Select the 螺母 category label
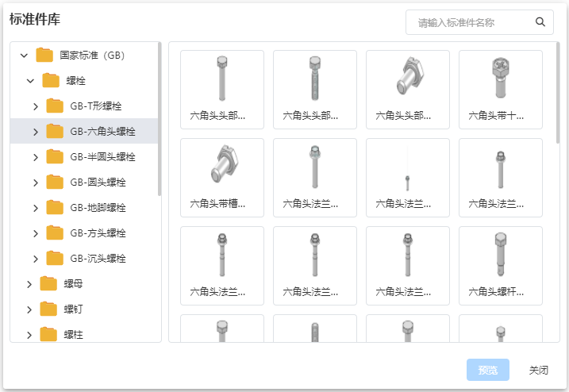569x392 pixels. tap(73, 284)
